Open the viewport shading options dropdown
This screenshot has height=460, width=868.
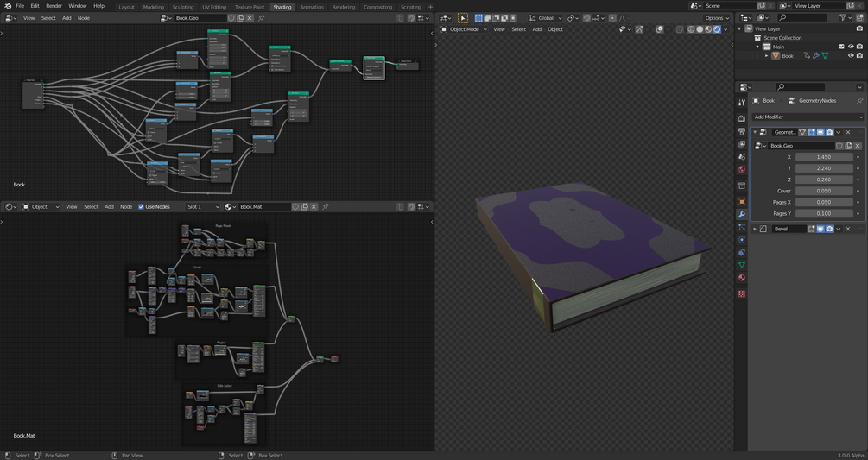[726, 29]
